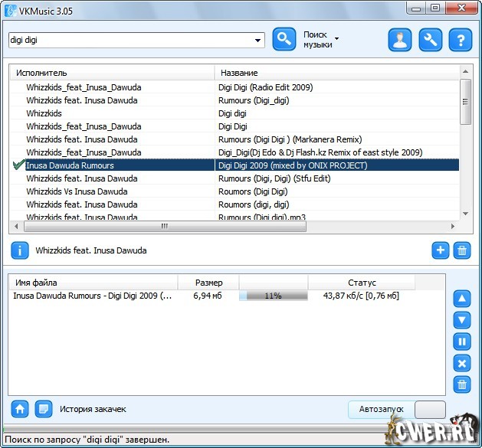Screen dimensions: 482x448
Task: Select the Digi Digi (Radio Edit 2009) track
Action: point(265,87)
